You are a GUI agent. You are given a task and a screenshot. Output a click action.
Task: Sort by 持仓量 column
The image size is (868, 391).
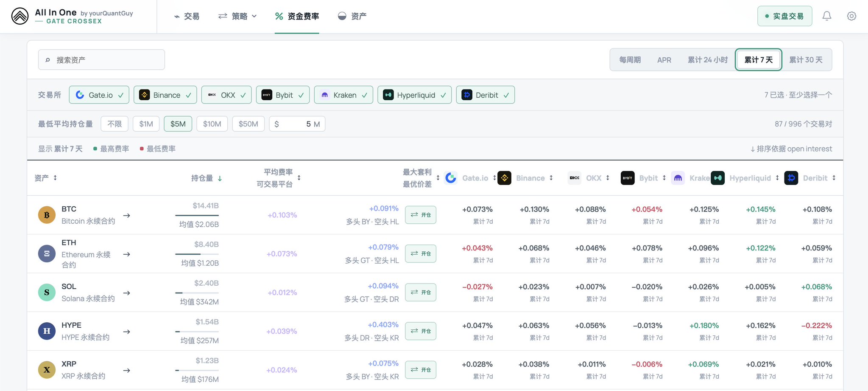(207, 178)
